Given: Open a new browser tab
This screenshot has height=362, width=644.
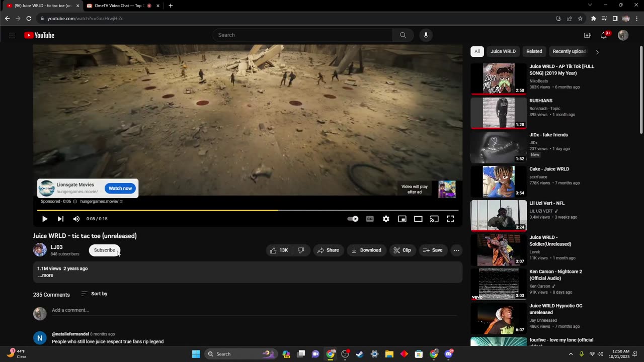Looking at the screenshot, I should [171, 6].
